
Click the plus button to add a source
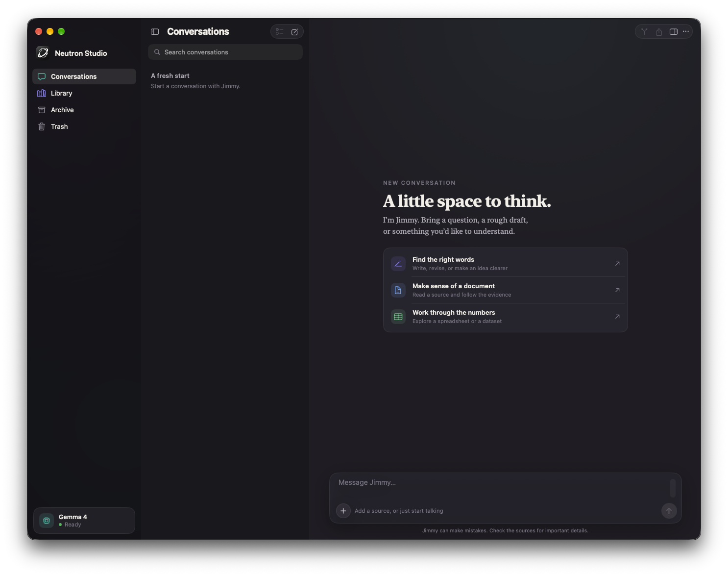tap(343, 511)
